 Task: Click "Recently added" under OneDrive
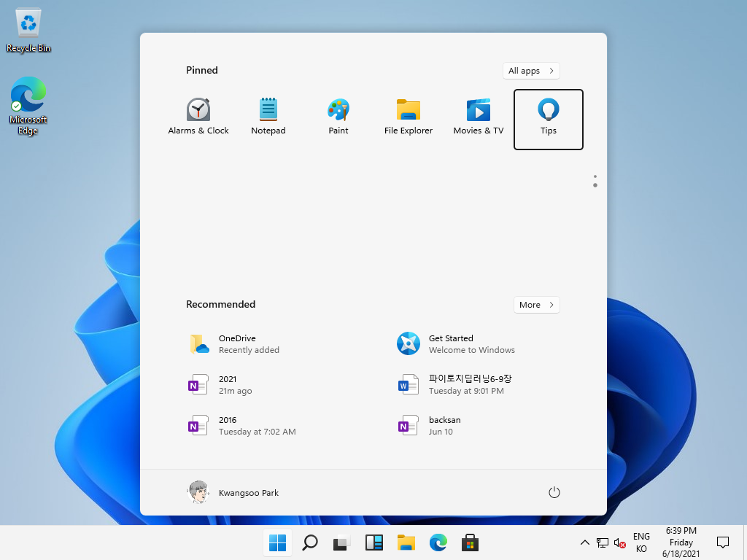(249, 350)
